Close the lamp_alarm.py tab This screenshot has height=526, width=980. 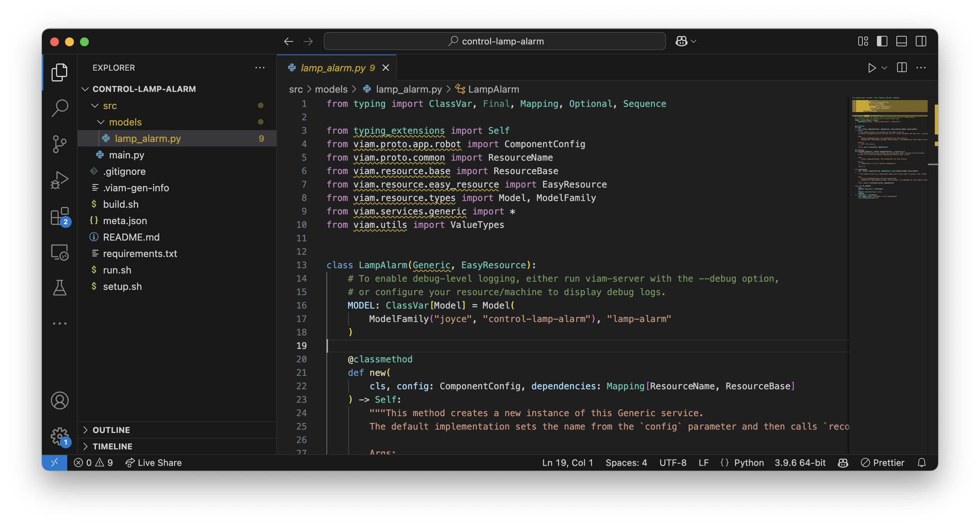(x=386, y=68)
